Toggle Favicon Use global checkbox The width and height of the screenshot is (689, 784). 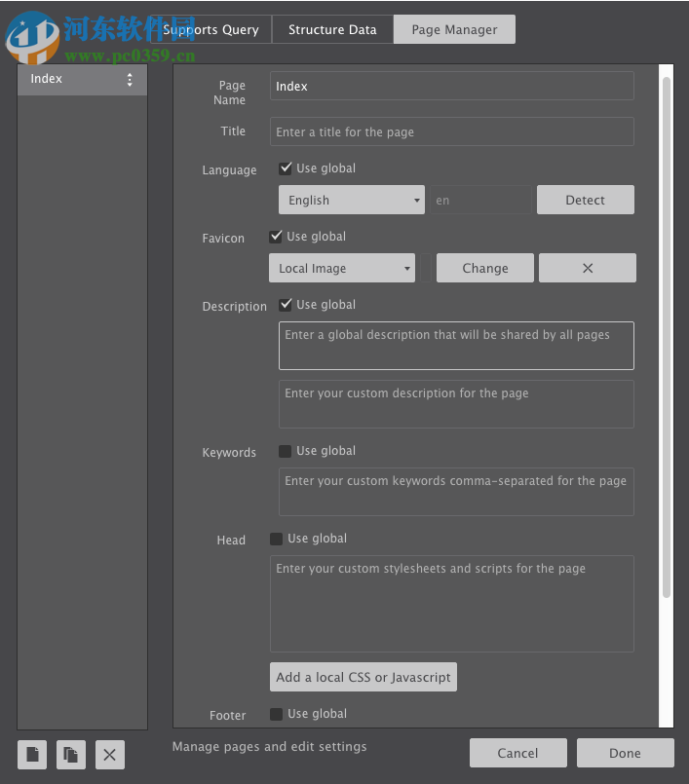coord(276,237)
